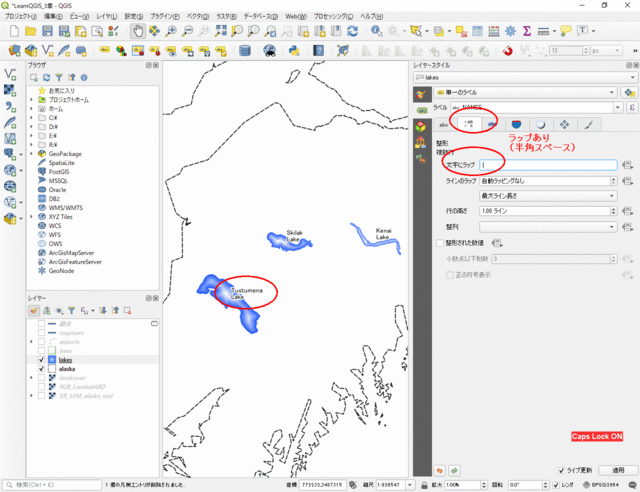
Task: Select PostGIS in the Browser tree
Action: 59,171
